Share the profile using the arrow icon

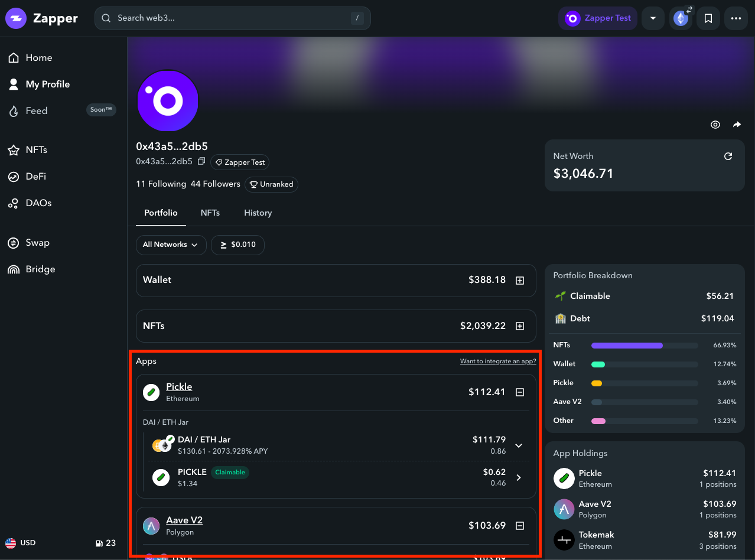[x=737, y=125]
